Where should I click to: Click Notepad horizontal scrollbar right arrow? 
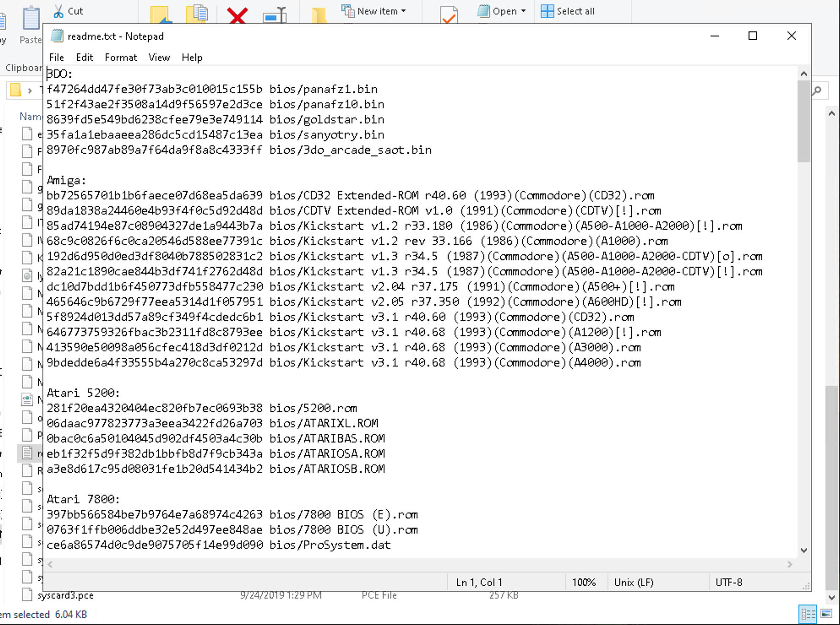click(789, 565)
